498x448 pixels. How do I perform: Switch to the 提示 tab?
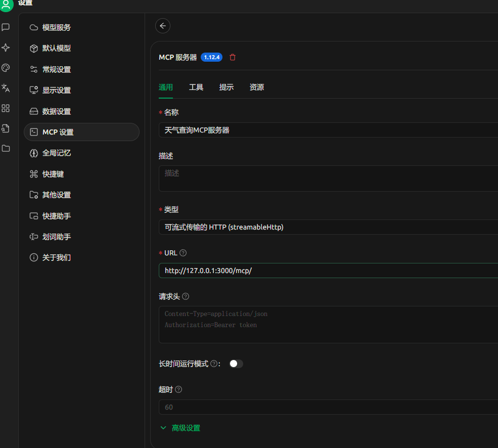tap(227, 87)
